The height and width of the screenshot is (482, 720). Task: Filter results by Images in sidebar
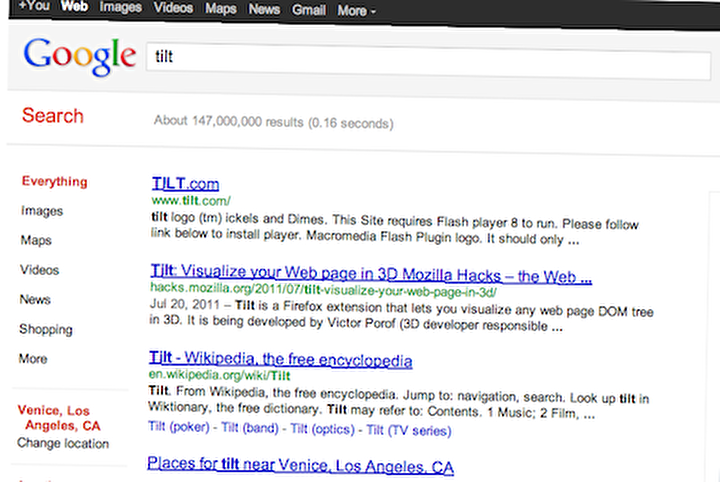tap(42, 211)
